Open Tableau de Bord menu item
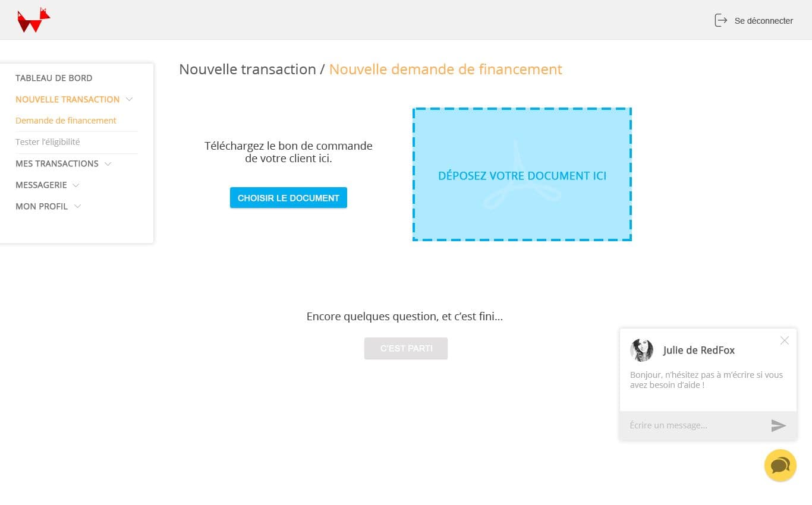Viewport: 812px width, 505px height. [53, 78]
